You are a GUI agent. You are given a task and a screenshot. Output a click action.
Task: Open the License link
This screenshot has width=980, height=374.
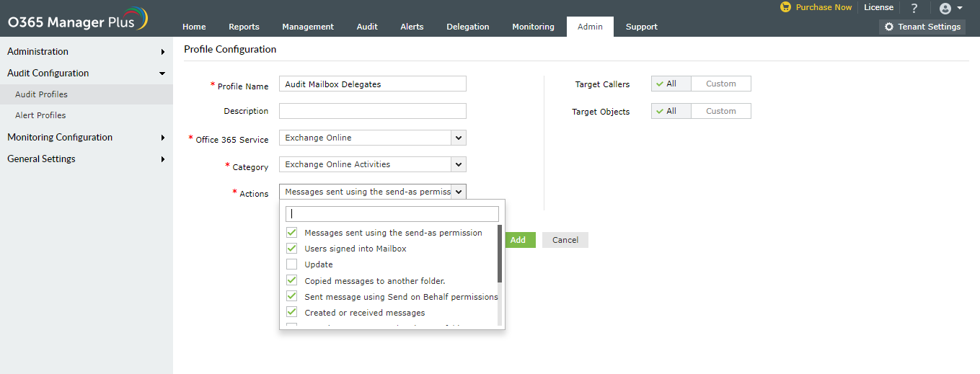click(878, 7)
